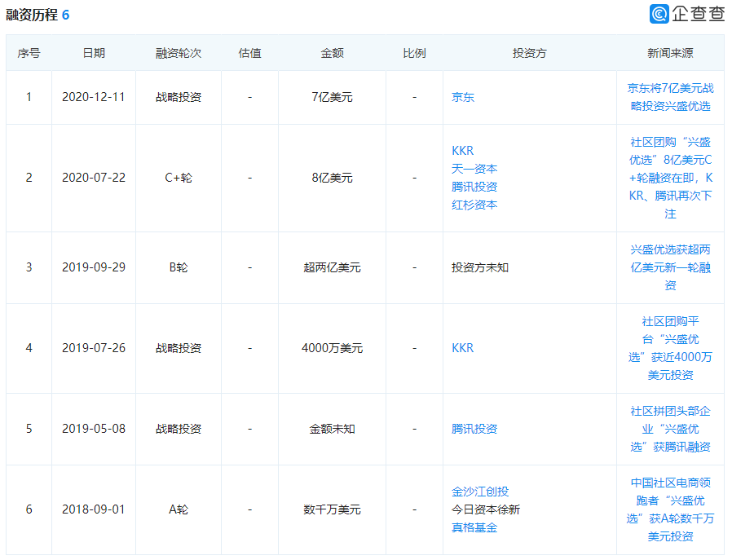
Task: Click the 投资方未知 investor text
Action: pyautogui.click(x=480, y=267)
